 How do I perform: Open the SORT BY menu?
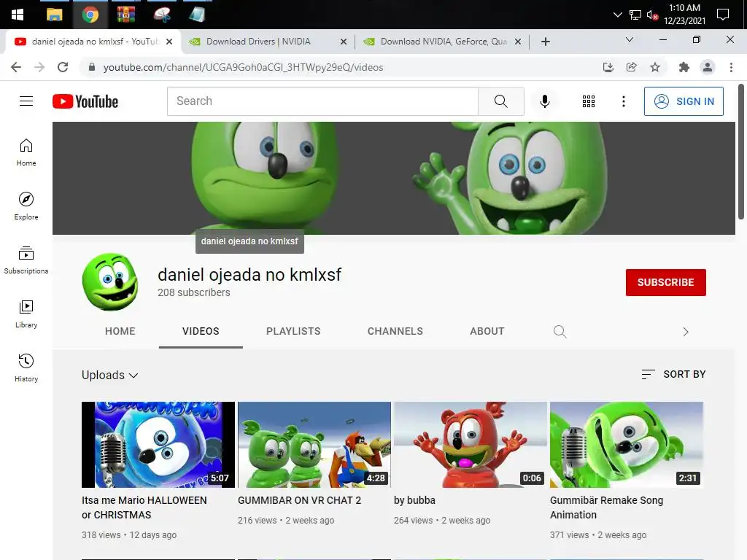point(673,374)
